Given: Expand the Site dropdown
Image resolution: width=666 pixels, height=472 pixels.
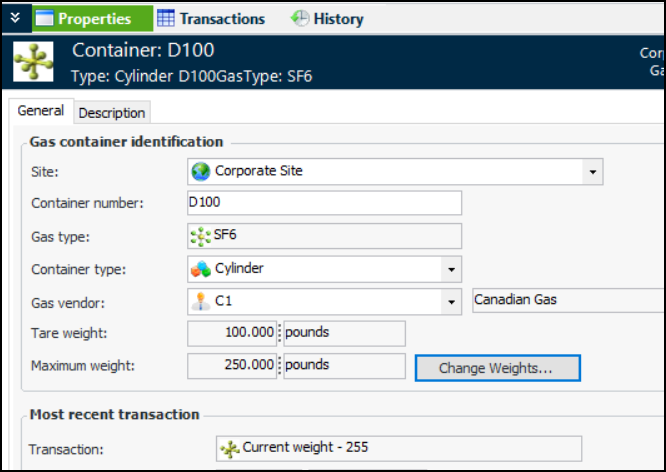Looking at the screenshot, I should [593, 172].
